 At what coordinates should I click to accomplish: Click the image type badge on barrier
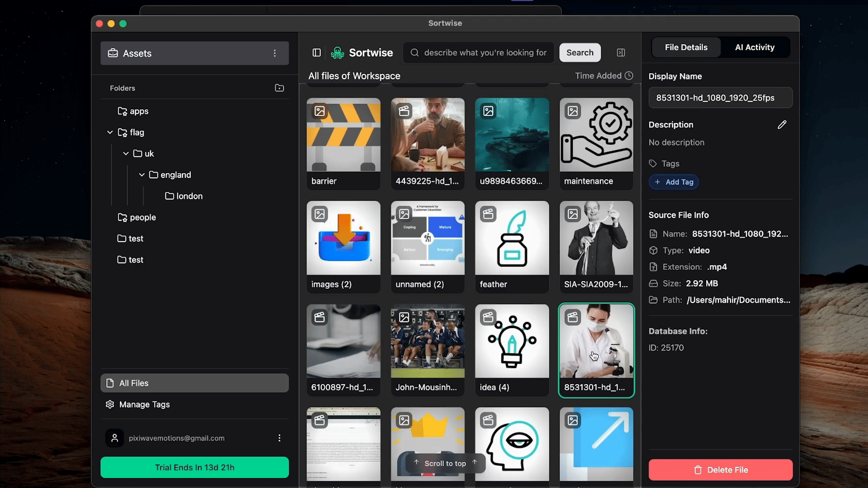(320, 111)
